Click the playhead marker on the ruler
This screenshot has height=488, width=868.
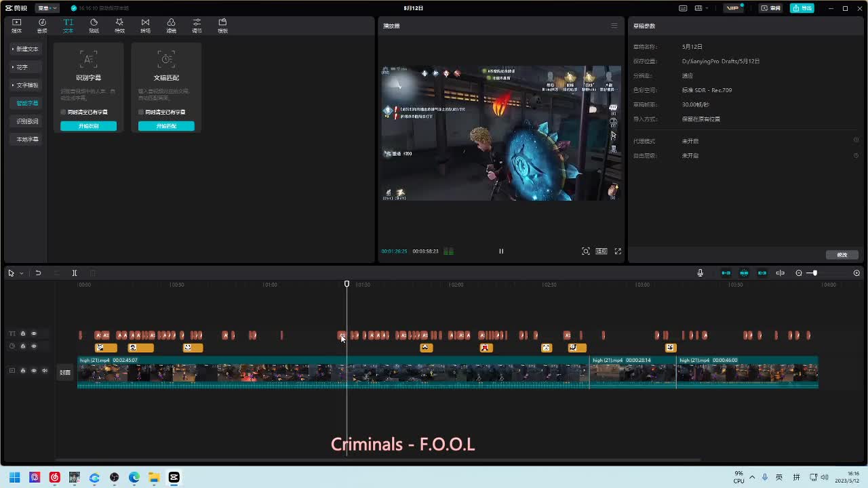tap(347, 284)
